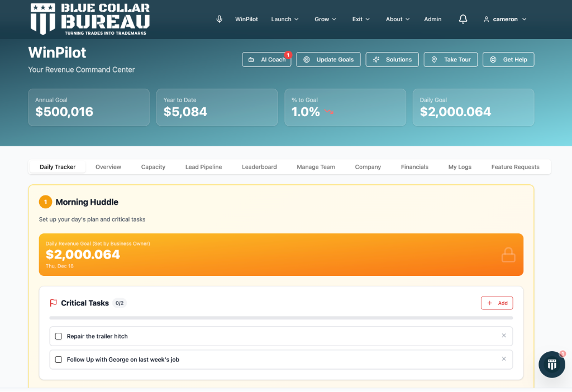Click the lock icon on the revenue goal banner

[x=508, y=255]
